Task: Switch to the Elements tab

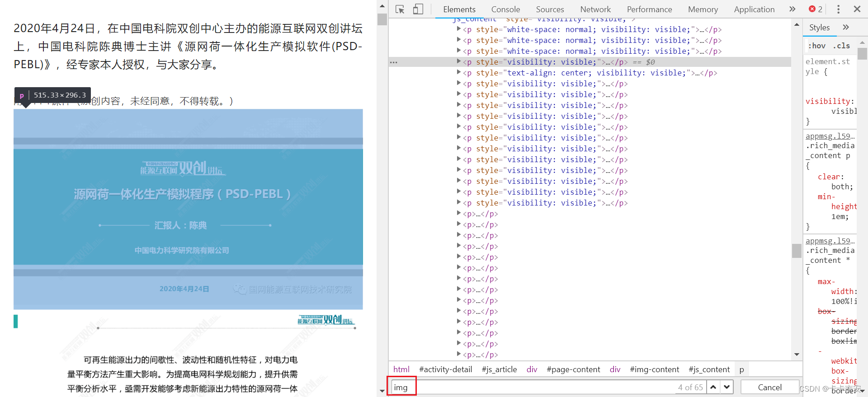Action: (459, 9)
